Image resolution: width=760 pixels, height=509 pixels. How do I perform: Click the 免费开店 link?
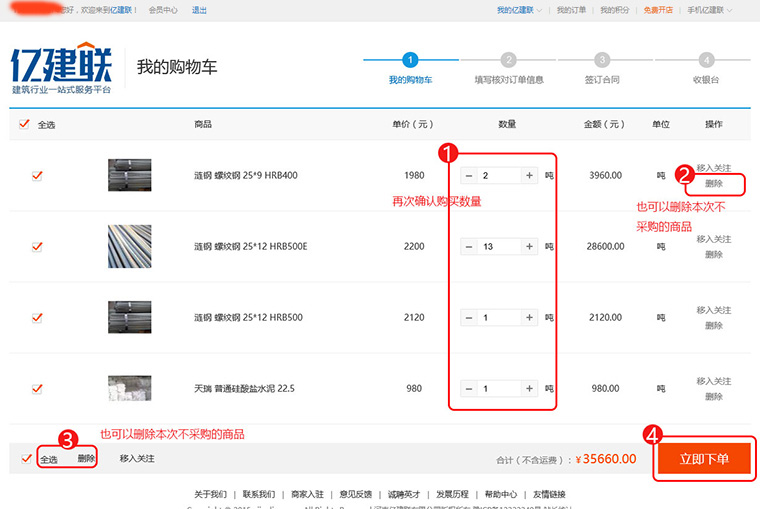(x=657, y=10)
